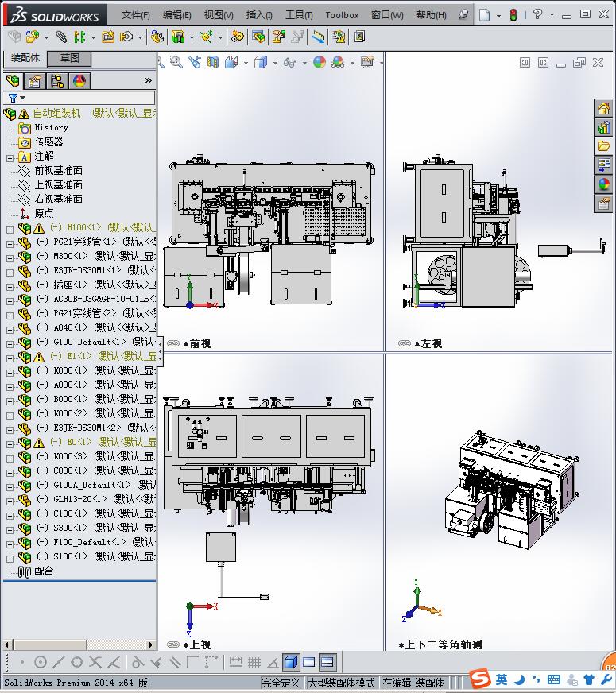The height and width of the screenshot is (693, 616).
Task: Open the PropertyManager tab icon
Action: (x=34, y=81)
